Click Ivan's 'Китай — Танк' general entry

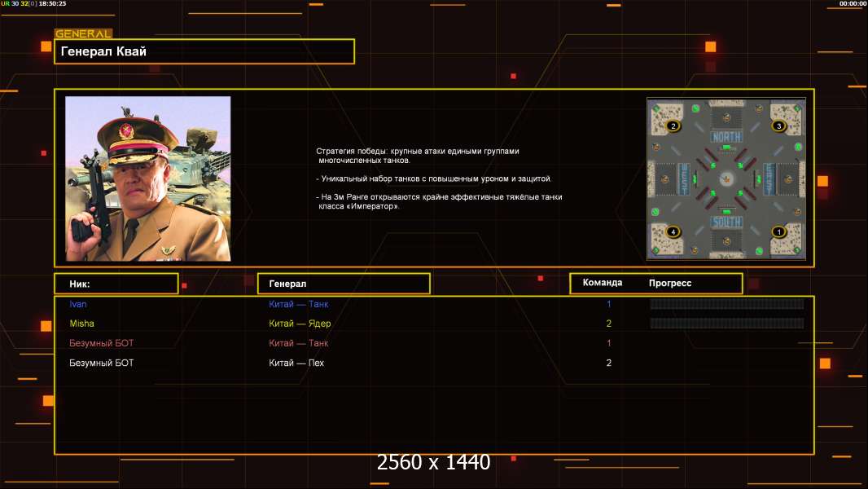[x=299, y=304]
